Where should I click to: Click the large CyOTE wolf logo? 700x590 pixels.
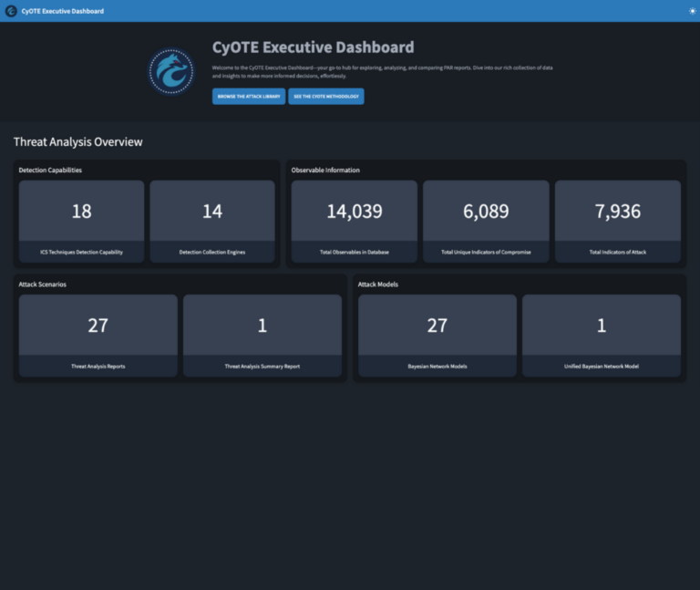[171, 71]
